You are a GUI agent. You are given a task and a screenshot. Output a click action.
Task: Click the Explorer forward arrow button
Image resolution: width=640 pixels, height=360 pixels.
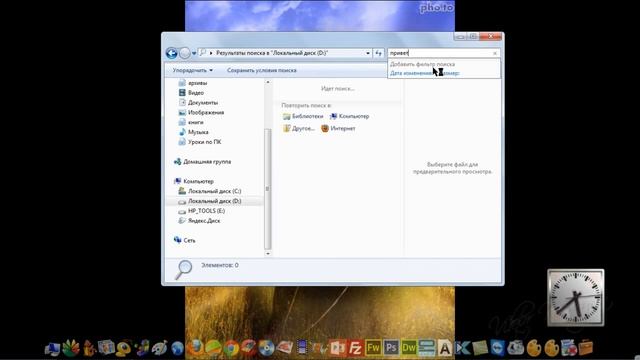pos(184,53)
